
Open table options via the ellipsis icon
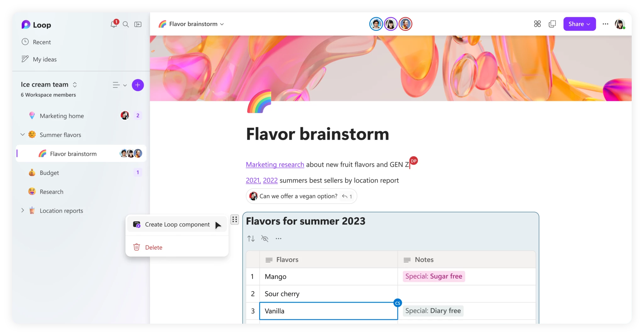[x=279, y=238]
